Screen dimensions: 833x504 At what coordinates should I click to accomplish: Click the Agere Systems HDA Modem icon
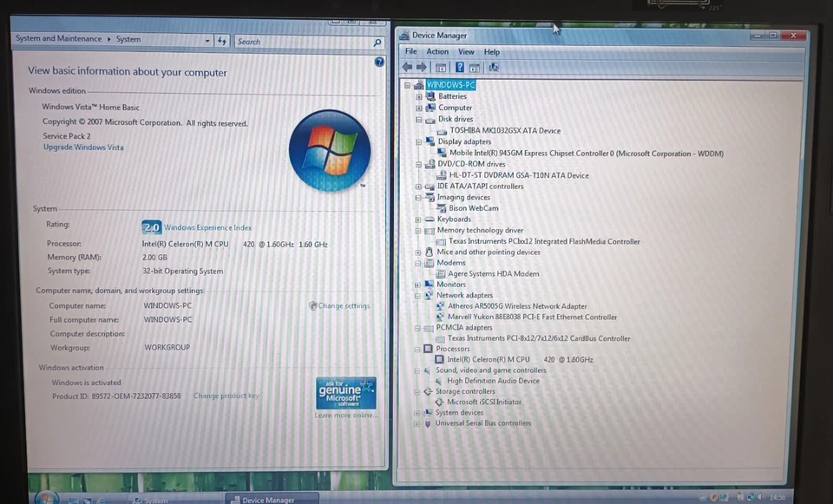pyautogui.click(x=442, y=273)
